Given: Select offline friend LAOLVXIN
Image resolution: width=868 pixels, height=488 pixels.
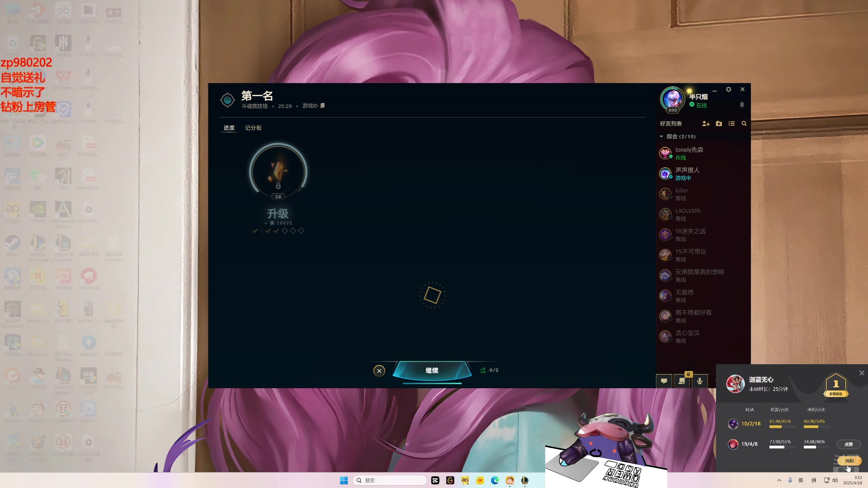Looking at the screenshot, I should [703, 215].
